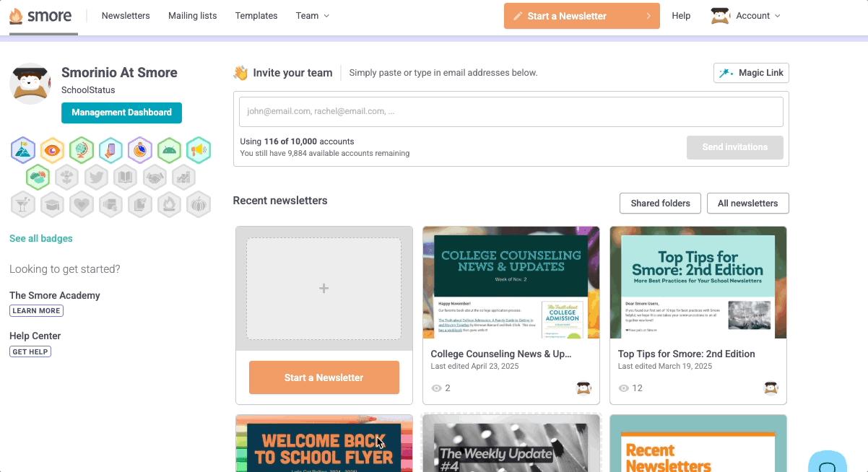Focus the invite email addresses field

tap(511, 112)
